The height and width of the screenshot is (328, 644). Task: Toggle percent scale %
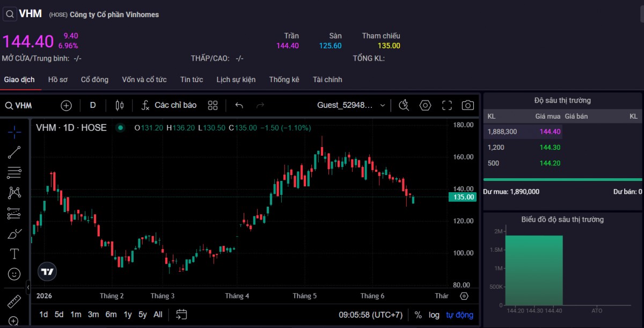(418, 315)
